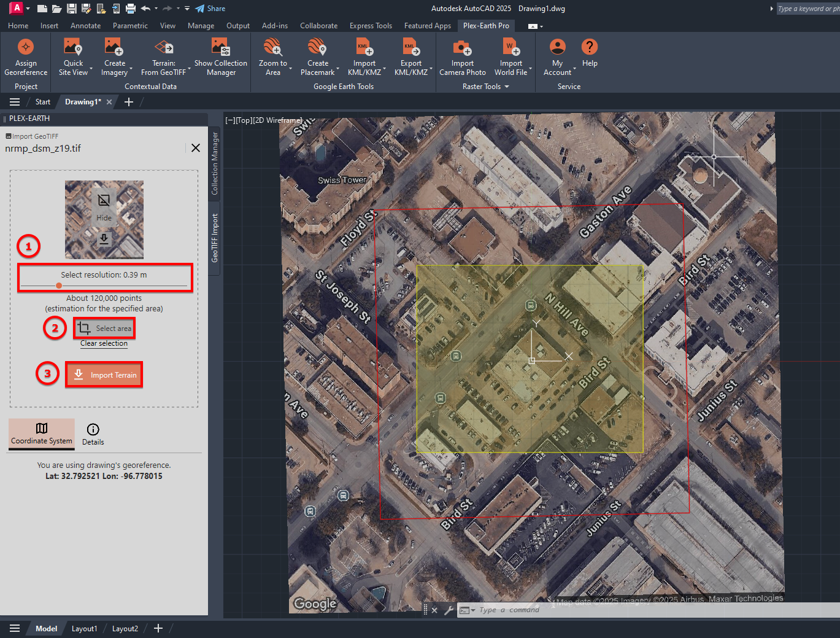Click Import KML/KMZ tool

tap(364, 58)
